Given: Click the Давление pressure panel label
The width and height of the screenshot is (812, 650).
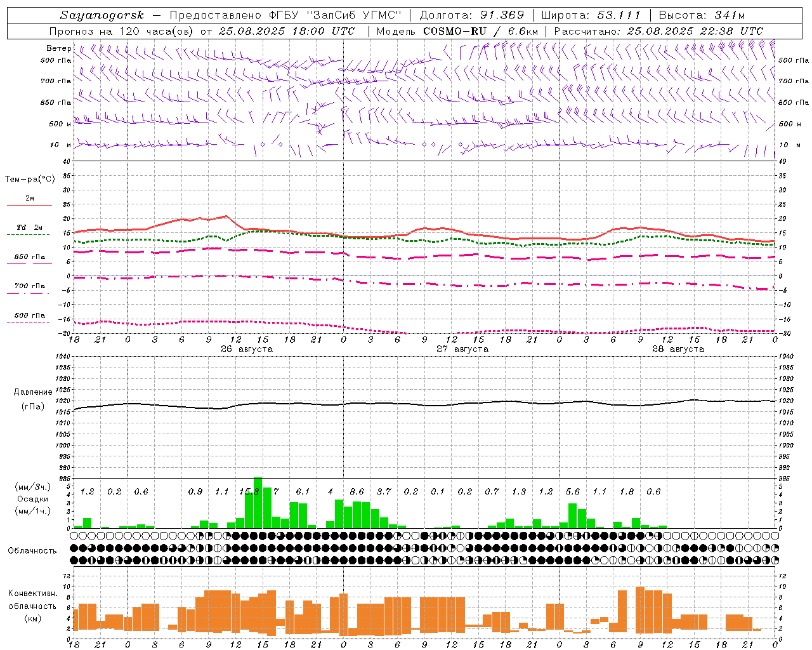Looking at the screenshot, I should coord(32,392).
